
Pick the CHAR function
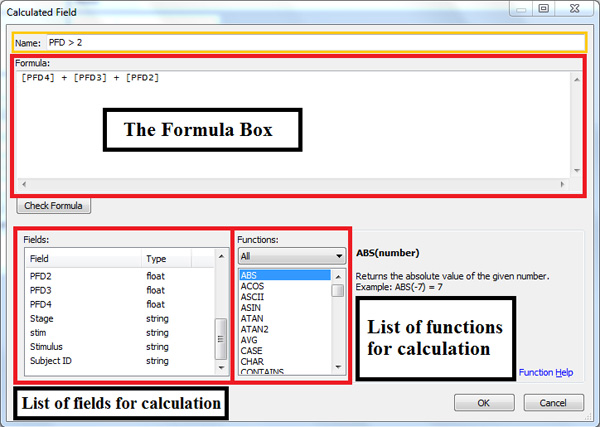pos(285,361)
